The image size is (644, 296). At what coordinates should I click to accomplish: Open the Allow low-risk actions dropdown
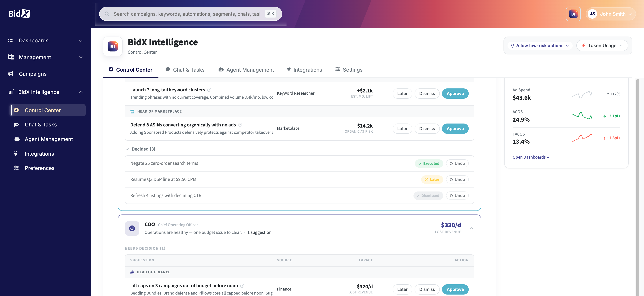tap(540, 46)
